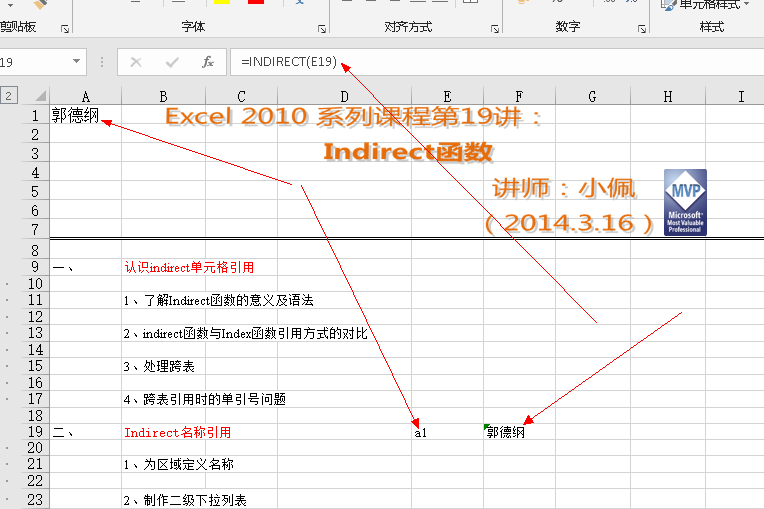Select column G header
The image size is (764, 509).
click(x=592, y=96)
